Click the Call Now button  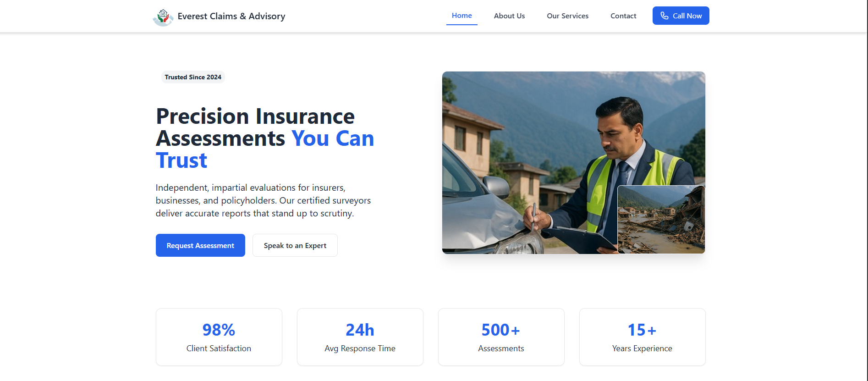[681, 16]
